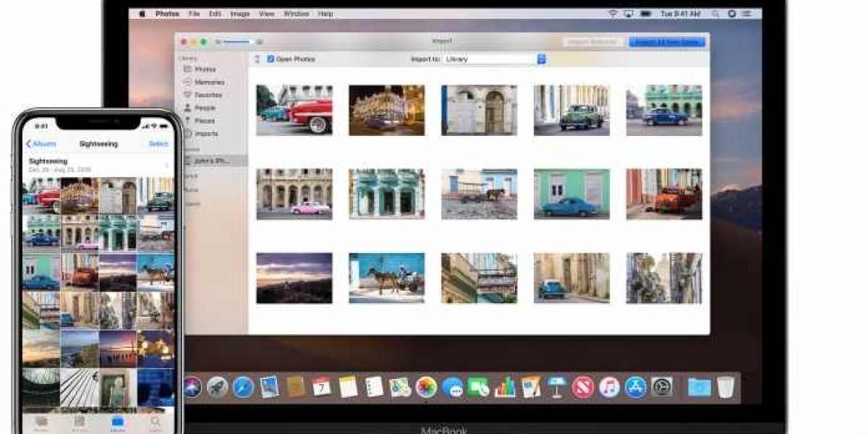Click the Siri icon in the Dock
This screenshot has height=434, width=868.
coord(192,387)
